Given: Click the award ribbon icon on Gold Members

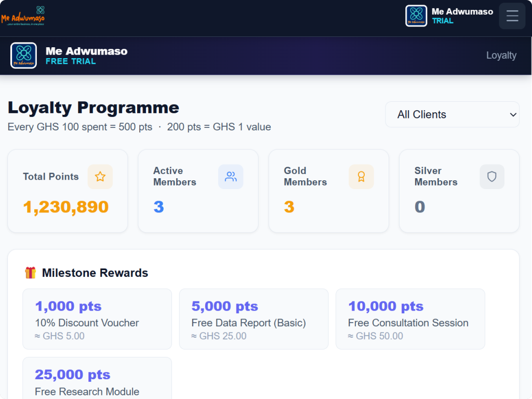Looking at the screenshot, I should coord(361,177).
